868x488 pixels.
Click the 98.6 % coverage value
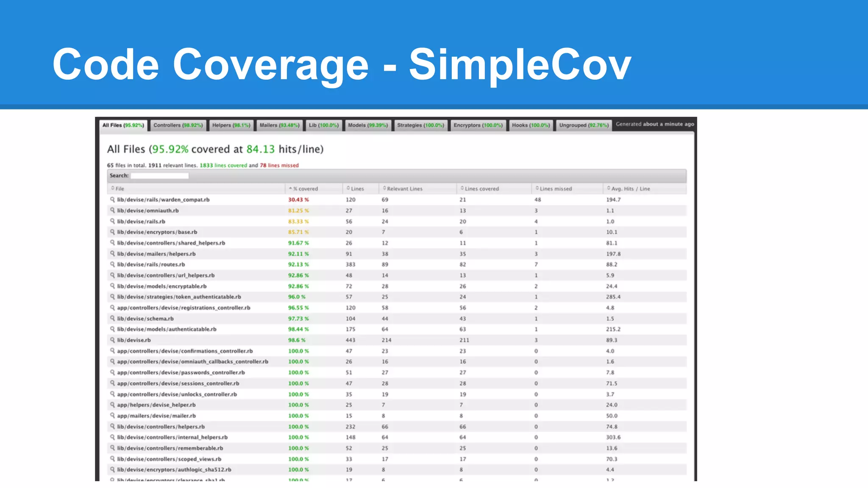point(297,340)
